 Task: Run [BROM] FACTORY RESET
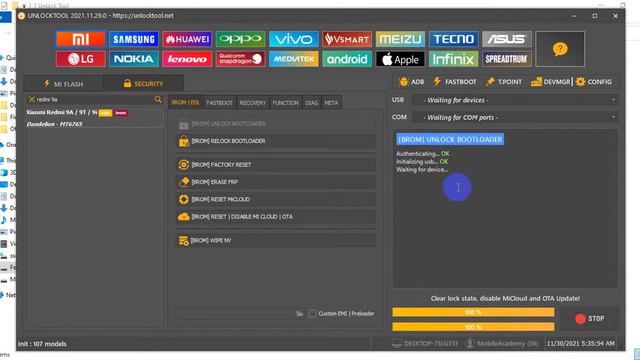[276, 164]
